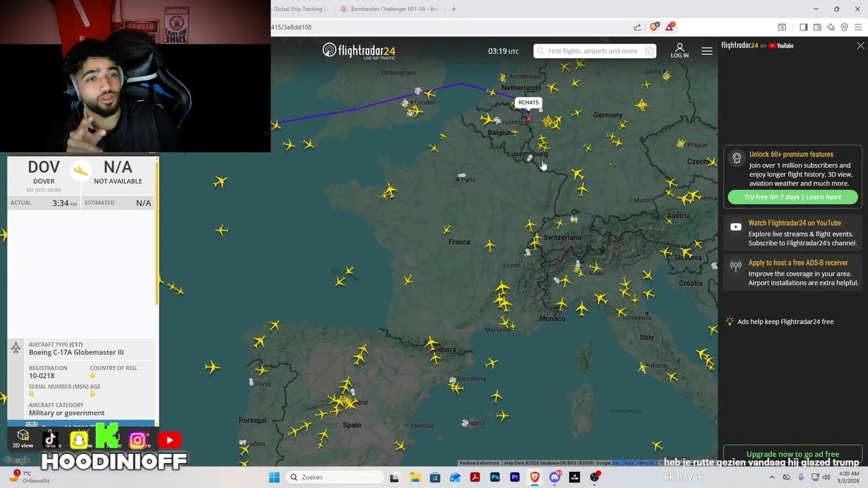Viewport: 868px width, 488px height.
Task: Open the Flightradar24 hamburger menu
Action: point(707,52)
